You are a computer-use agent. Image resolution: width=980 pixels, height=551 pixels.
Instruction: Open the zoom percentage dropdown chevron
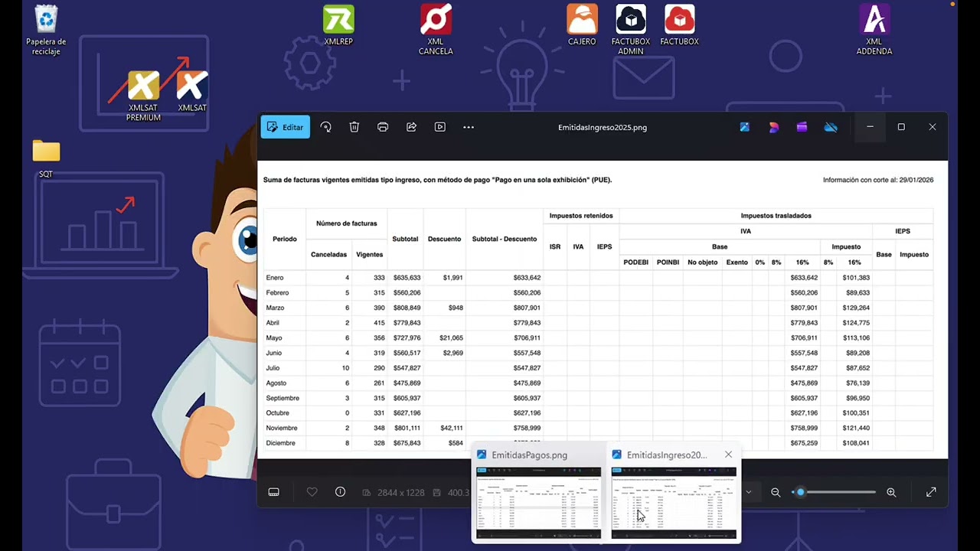(749, 492)
